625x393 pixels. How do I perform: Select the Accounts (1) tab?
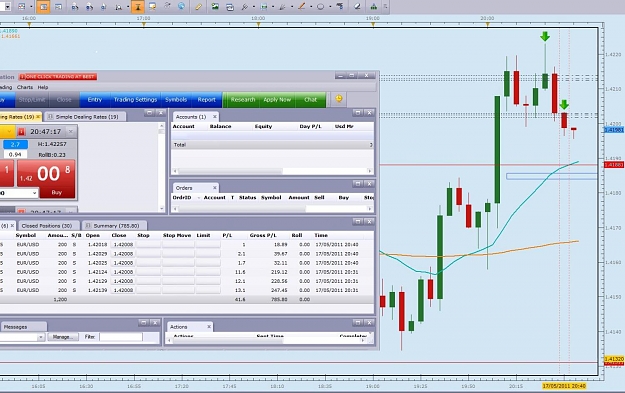click(195, 117)
